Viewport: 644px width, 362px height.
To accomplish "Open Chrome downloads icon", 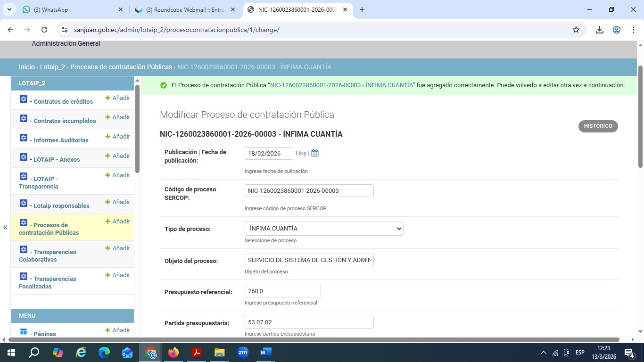I will click(599, 30).
